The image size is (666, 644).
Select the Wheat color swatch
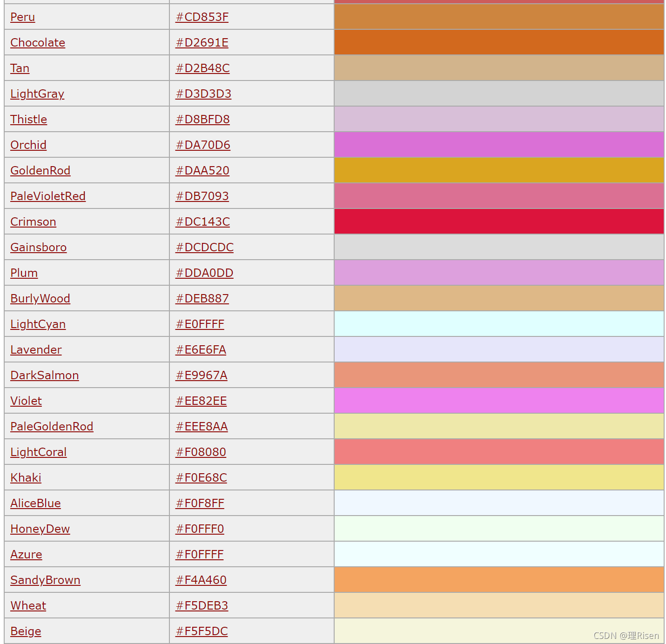coord(499,605)
